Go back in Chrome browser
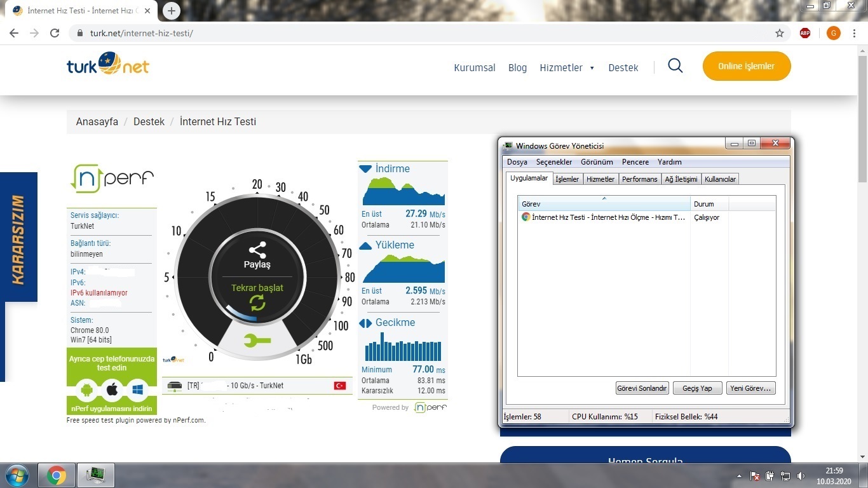868x488 pixels. (x=14, y=33)
